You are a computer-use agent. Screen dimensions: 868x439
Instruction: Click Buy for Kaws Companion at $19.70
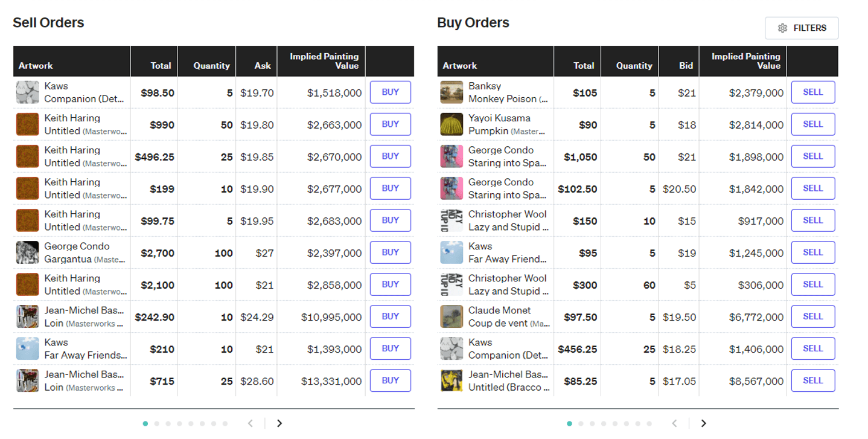click(390, 92)
